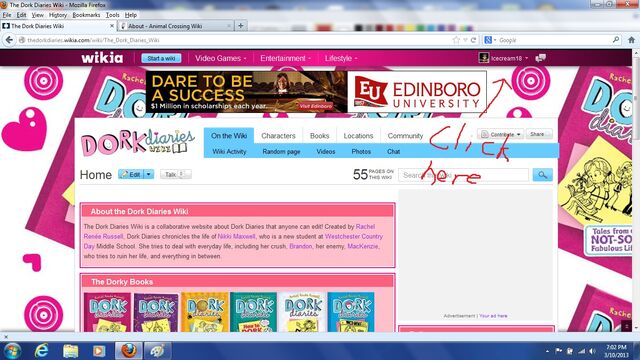
Task: Expand the Video Games hub menu
Action: [x=220, y=58]
